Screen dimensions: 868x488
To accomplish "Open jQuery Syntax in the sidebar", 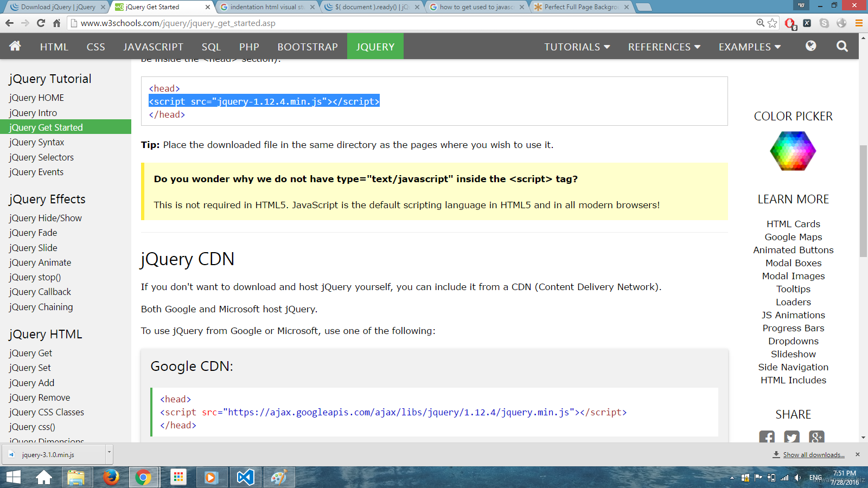I will (x=37, y=142).
